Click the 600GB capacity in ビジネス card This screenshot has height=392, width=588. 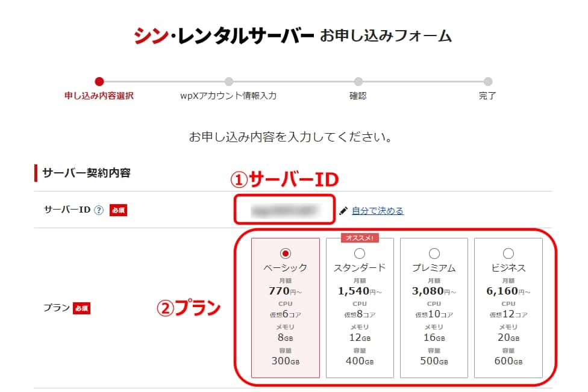[x=508, y=361]
